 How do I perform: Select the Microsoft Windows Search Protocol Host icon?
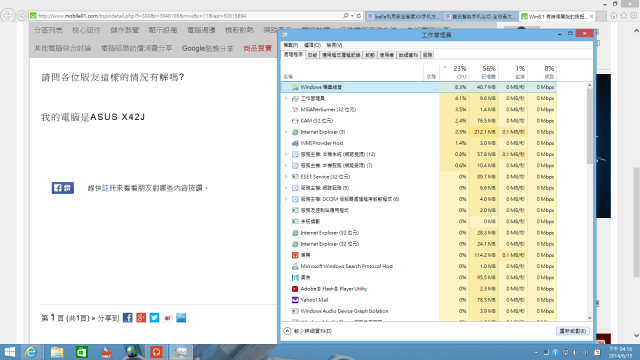(295, 266)
